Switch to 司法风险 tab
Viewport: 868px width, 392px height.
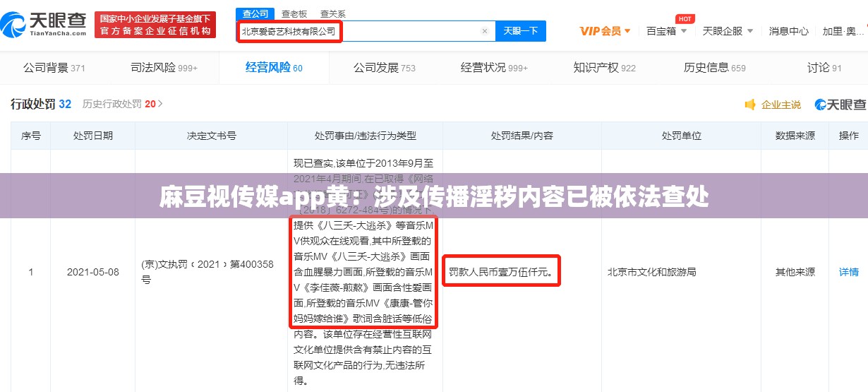coord(164,68)
